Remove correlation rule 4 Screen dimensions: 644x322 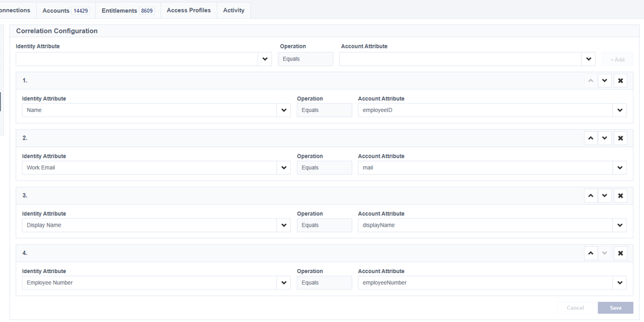pos(620,253)
